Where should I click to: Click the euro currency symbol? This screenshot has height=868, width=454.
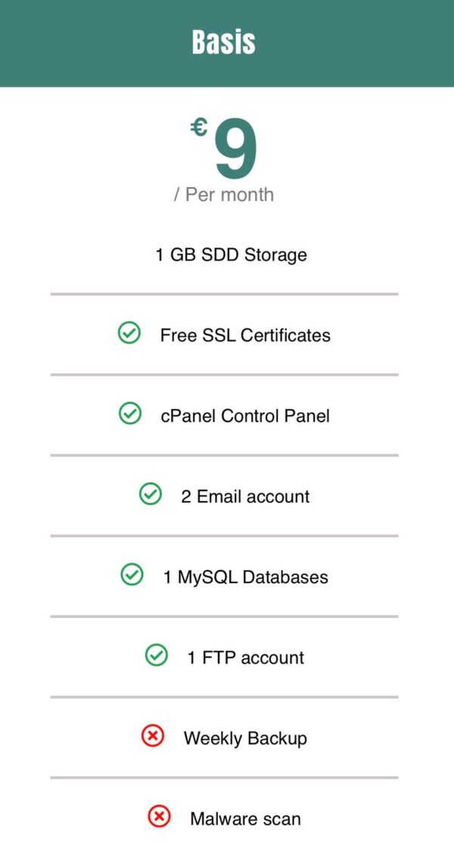tap(199, 127)
